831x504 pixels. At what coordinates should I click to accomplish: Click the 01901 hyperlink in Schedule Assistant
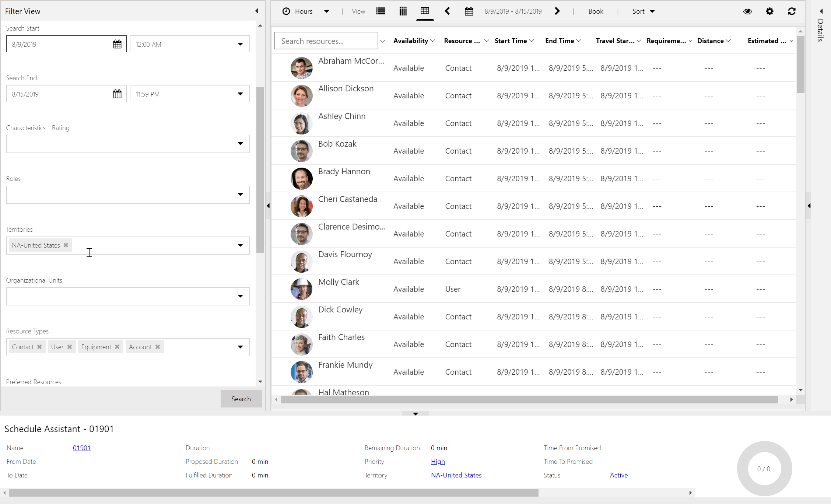(81, 448)
